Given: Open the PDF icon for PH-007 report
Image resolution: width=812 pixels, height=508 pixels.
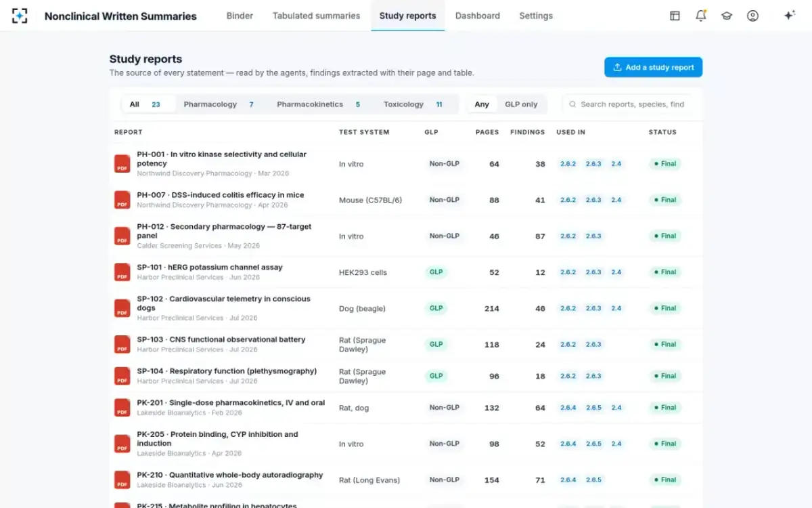Looking at the screenshot, I should click(122, 200).
